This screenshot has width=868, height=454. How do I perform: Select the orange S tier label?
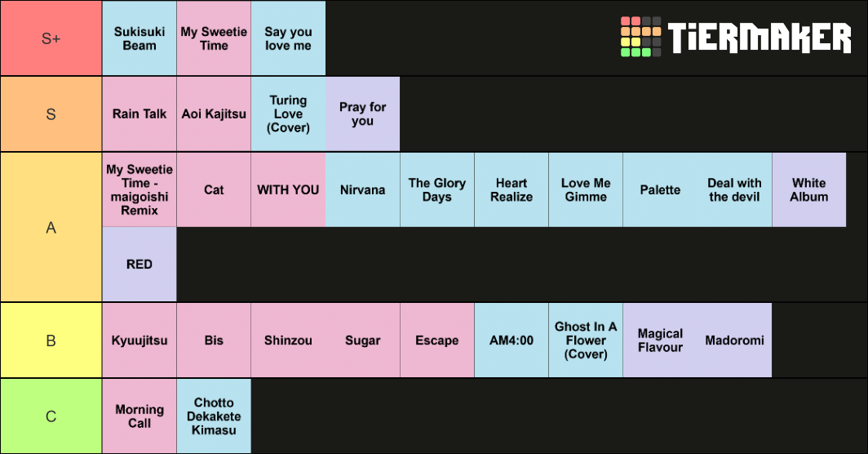tap(51, 114)
